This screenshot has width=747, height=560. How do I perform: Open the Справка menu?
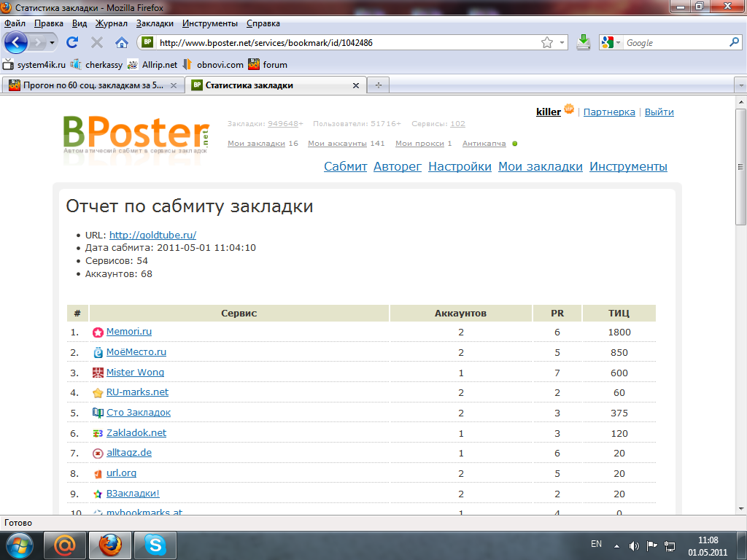263,23
